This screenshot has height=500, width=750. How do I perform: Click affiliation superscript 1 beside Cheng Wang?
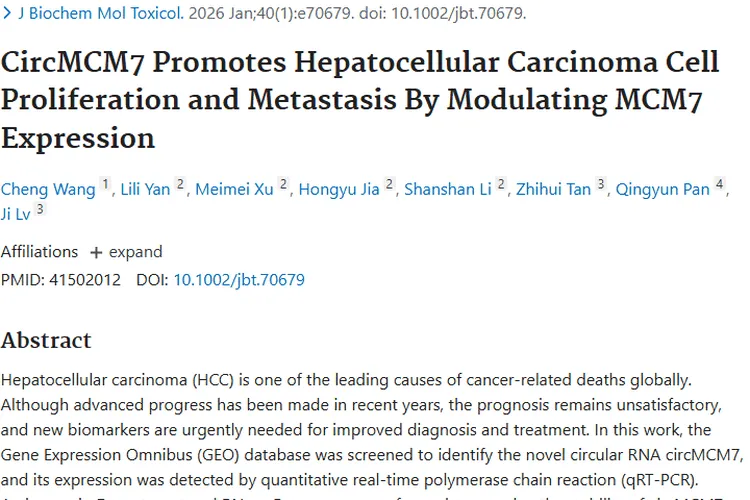point(106,185)
